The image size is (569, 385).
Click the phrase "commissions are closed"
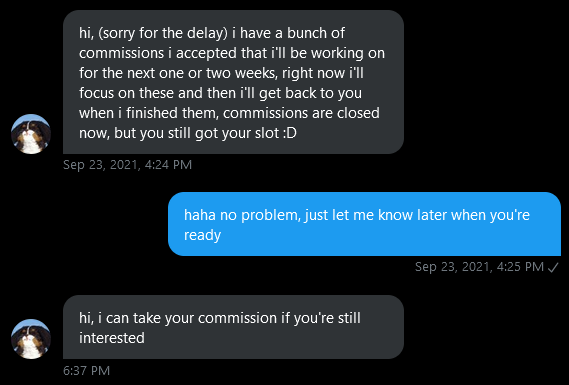pyautogui.click(x=301, y=113)
